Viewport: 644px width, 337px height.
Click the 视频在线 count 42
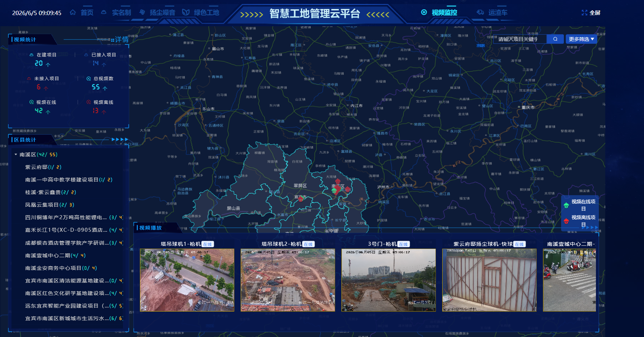(39, 111)
